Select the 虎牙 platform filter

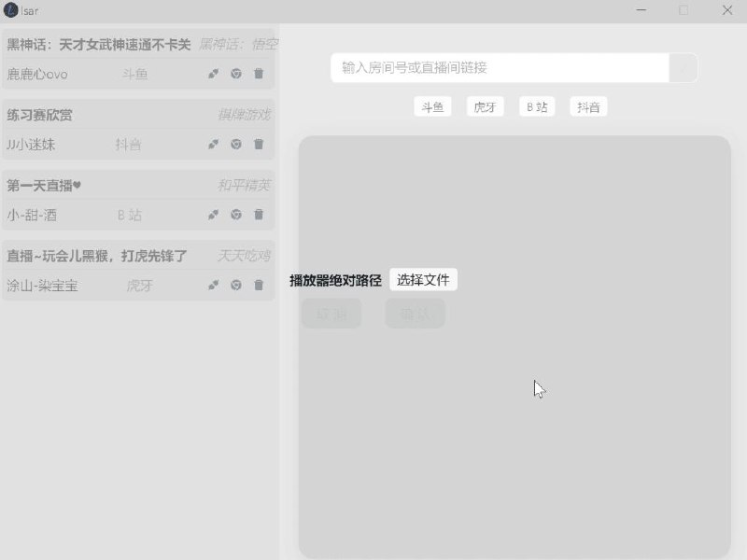485,105
